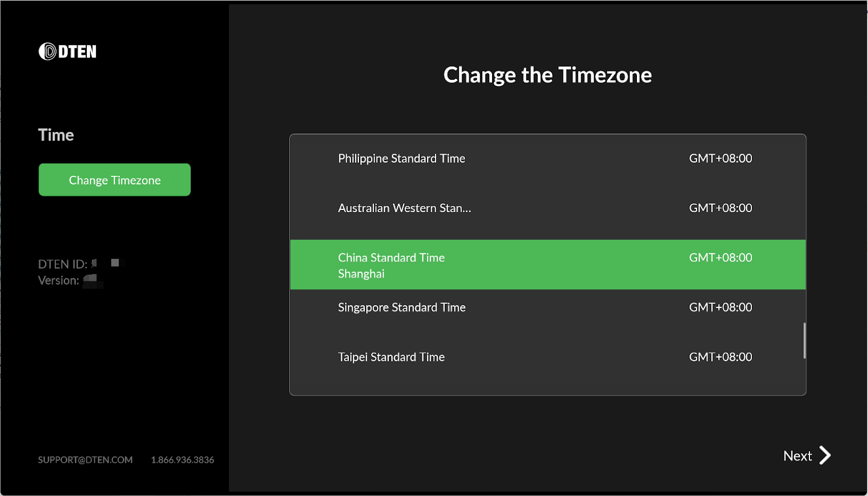Screen dimensions: 868x496
Task: Click the GMT+08:00 offset for Singapore
Action: click(720, 307)
